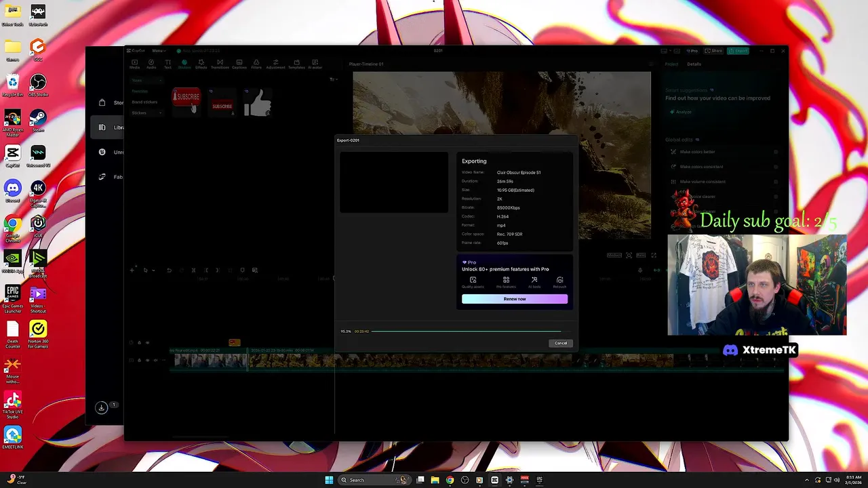
Task: Click the Pro badge in CapCut header
Action: (692, 51)
